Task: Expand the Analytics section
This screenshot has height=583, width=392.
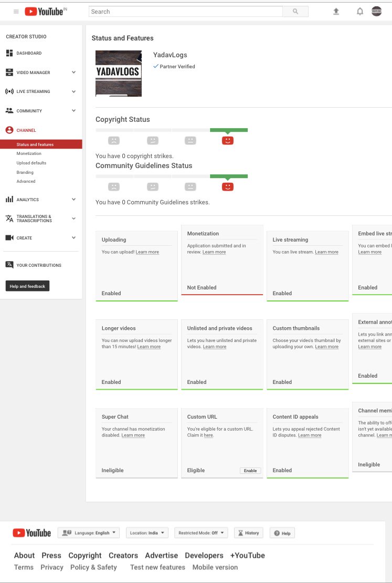Action: (x=73, y=200)
